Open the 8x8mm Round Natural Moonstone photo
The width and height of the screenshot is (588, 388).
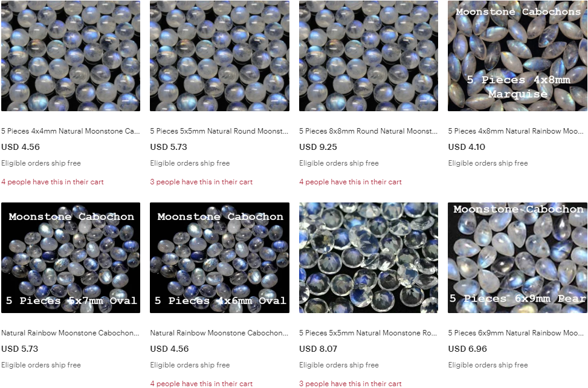tap(368, 56)
